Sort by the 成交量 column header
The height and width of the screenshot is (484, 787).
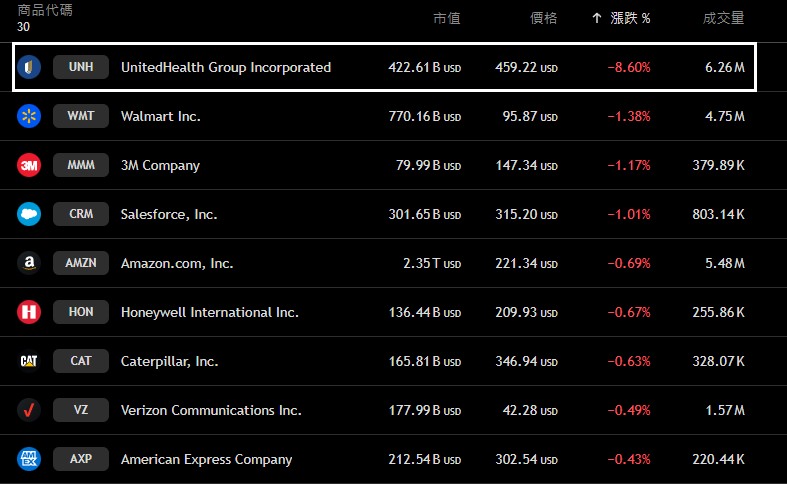[723, 18]
